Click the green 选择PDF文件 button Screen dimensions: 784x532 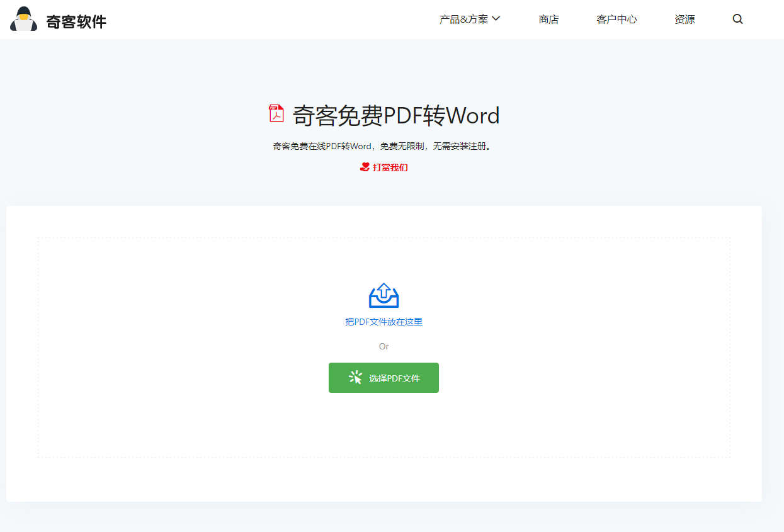pyautogui.click(x=383, y=378)
